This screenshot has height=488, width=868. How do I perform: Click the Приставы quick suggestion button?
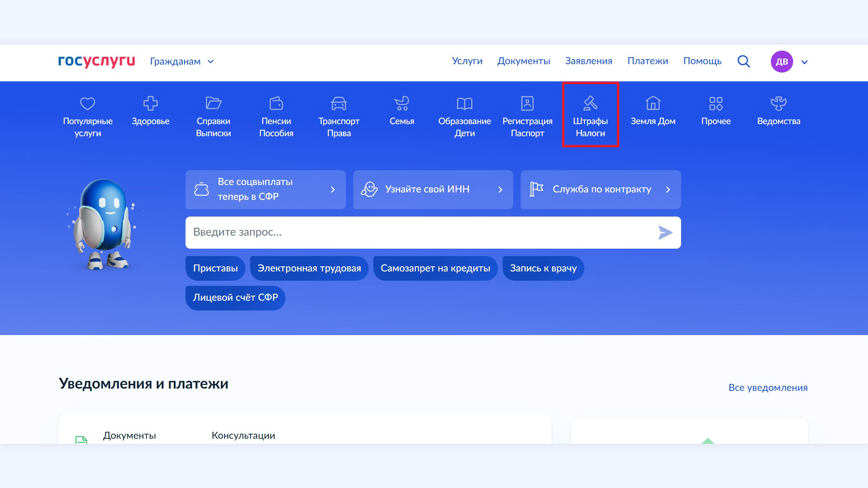pyautogui.click(x=215, y=268)
